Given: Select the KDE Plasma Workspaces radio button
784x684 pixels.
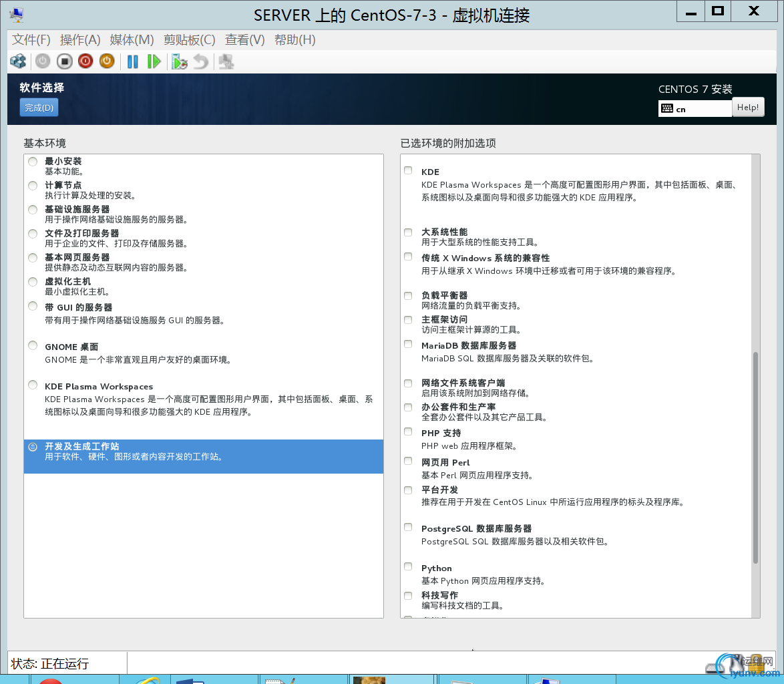Looking at the screenshot, I should click(33, 385).
